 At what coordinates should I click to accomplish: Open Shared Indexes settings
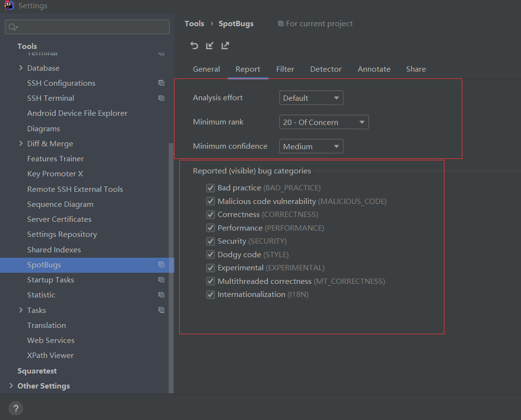click(54, 249)
